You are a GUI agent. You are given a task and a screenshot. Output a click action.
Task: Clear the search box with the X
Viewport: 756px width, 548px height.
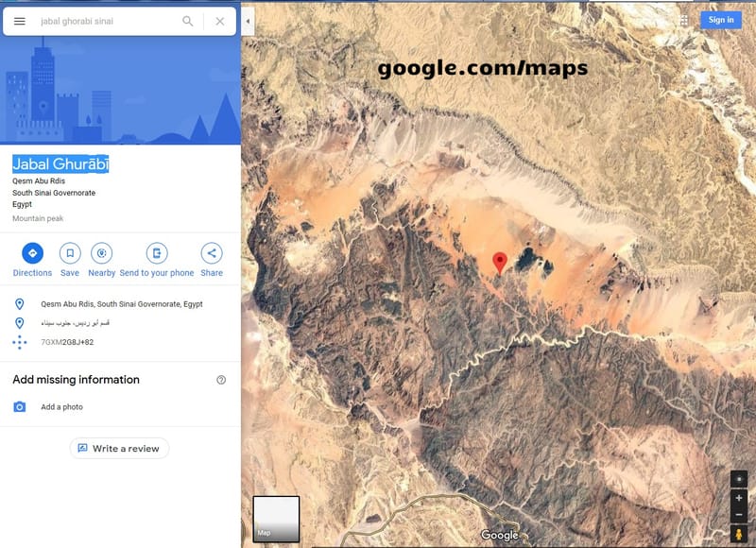tap(217, 21)
